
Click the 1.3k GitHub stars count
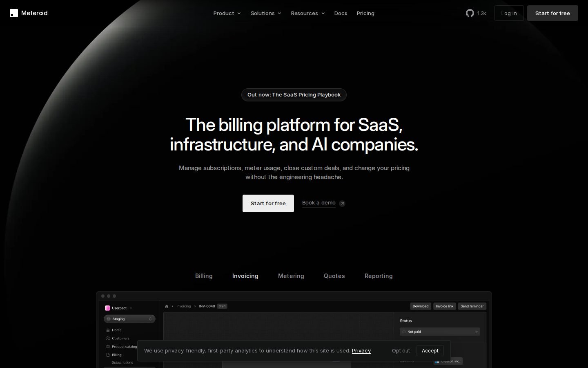(482, 13)
